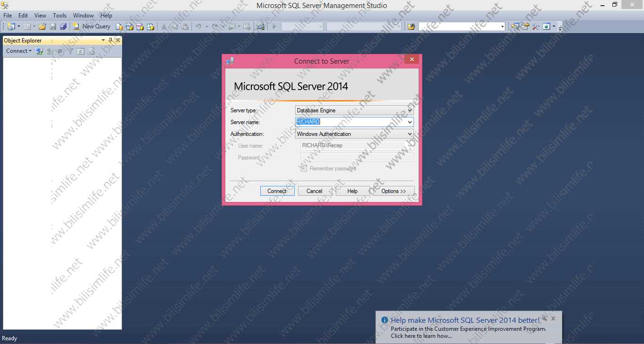Open Object Explorer Window Position dropdown arrow
The image size is (644, 344).
(x=104, y=41)
